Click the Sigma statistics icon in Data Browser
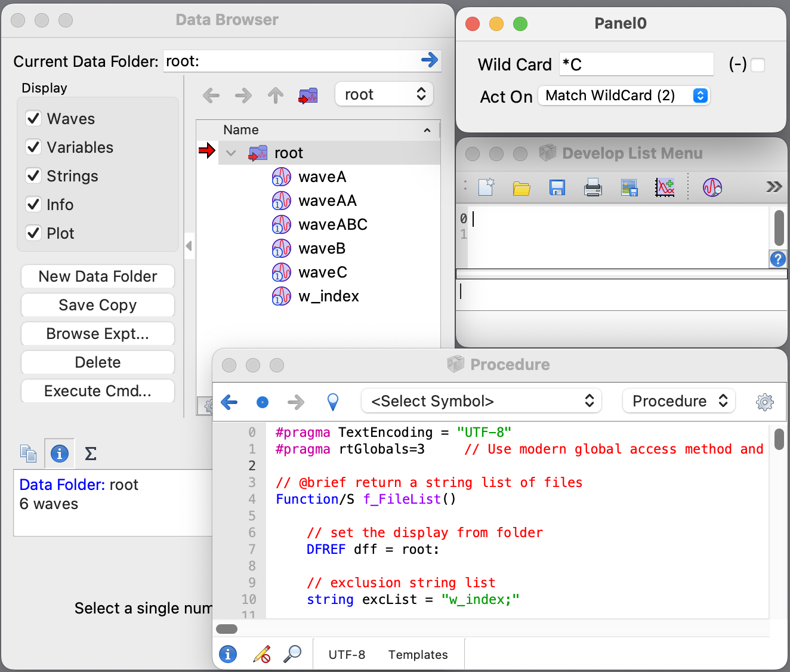 [91, 454]
